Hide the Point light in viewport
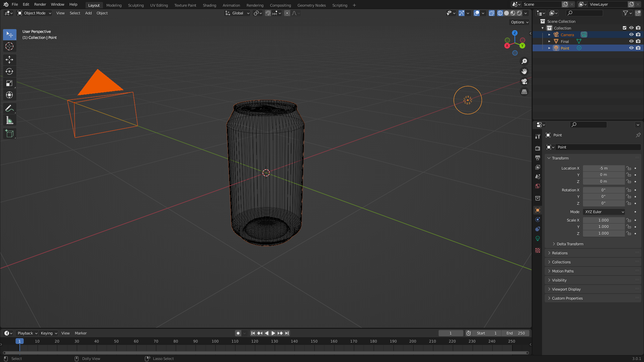Image resolution: width=644 pixels, height=362 pixels. point(631,48)
